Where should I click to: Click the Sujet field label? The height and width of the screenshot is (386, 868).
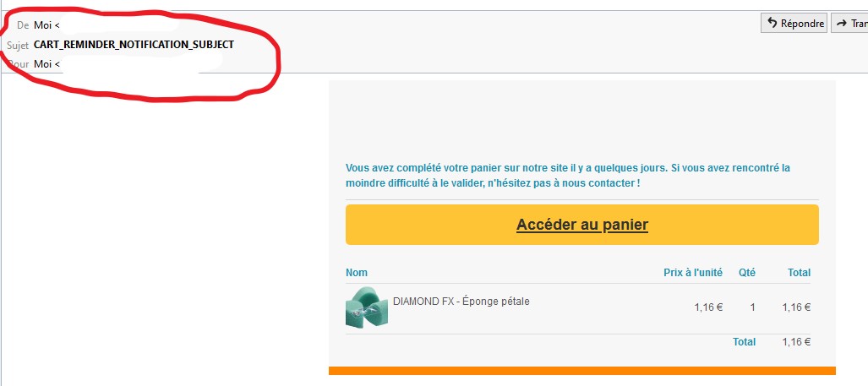click(x=18, y=46)
